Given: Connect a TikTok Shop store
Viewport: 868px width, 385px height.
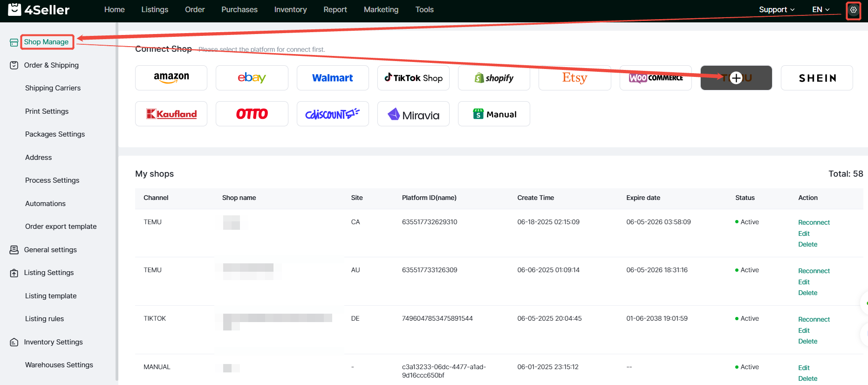Looking at the screenshot, I should [x=413, y=78].
